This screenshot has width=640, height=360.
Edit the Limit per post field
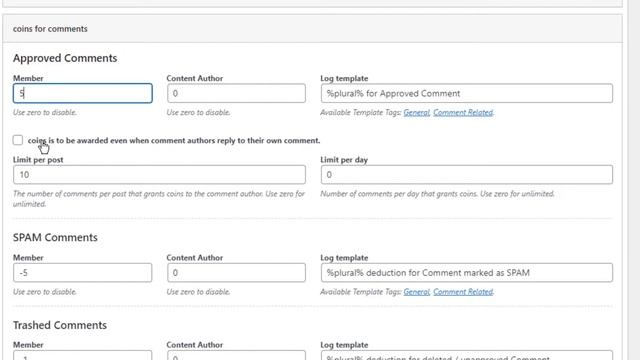(x=159, y=174)
